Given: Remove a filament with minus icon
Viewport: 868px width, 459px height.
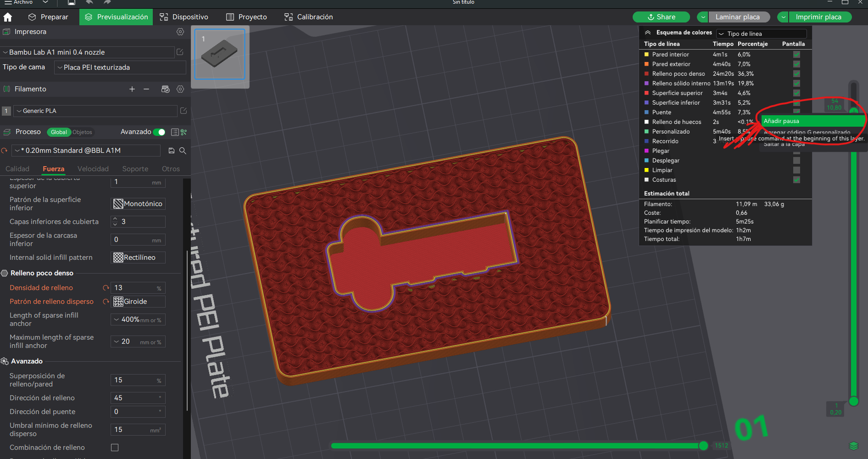Looking at the screenshot, I should [146, 89].
